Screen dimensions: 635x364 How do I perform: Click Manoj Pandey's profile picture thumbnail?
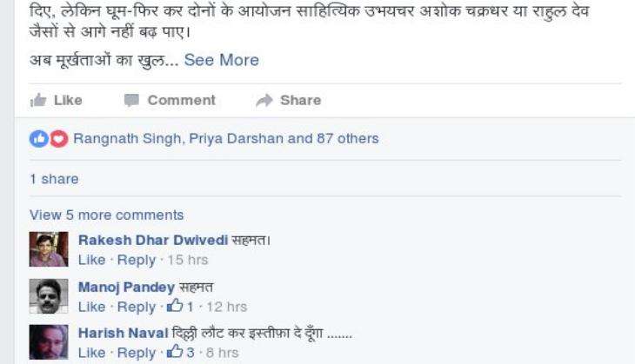(x=49, y=296)
